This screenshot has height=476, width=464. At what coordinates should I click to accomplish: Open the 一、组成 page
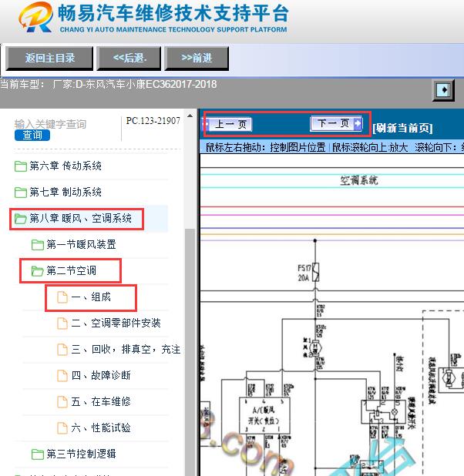(91, 297)
